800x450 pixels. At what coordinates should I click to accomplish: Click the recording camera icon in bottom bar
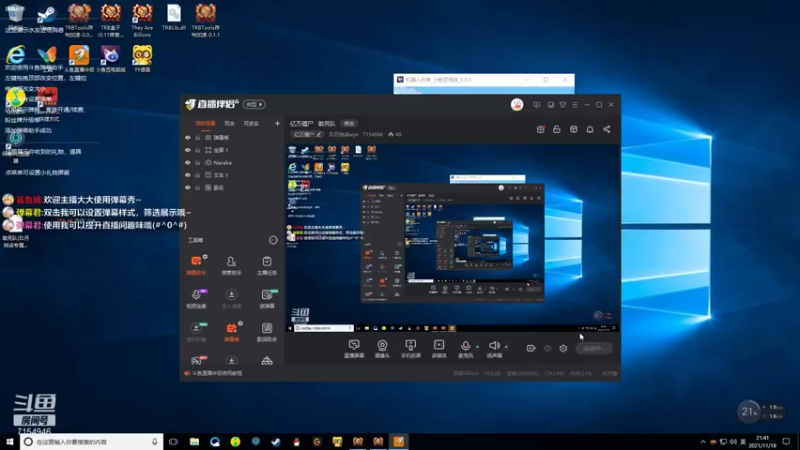coord(531,348)
